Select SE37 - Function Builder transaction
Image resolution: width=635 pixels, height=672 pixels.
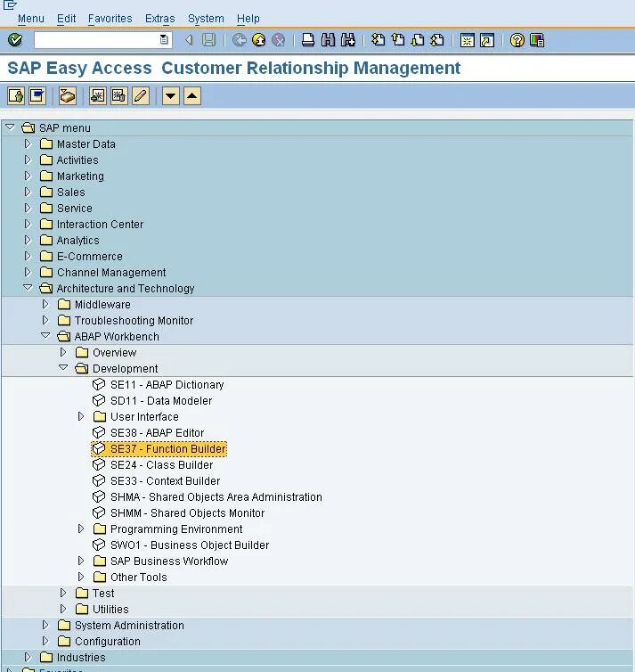(x=167, y=448)
